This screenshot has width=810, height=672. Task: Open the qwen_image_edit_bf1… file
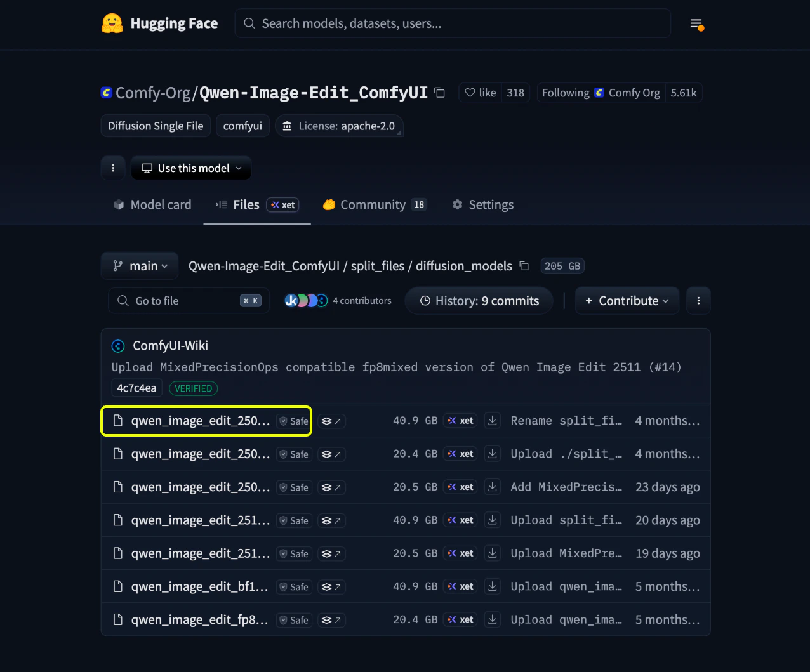(199, 586)
